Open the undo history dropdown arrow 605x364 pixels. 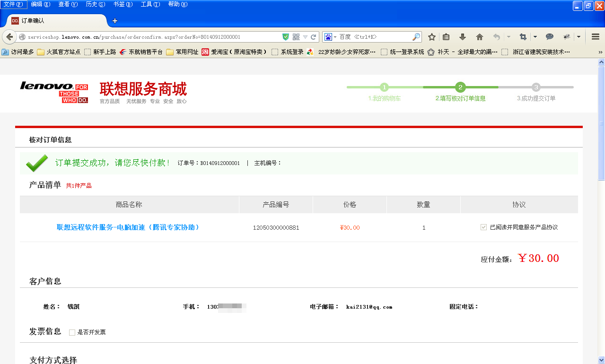pyautogui.click(x=509, y=37)
